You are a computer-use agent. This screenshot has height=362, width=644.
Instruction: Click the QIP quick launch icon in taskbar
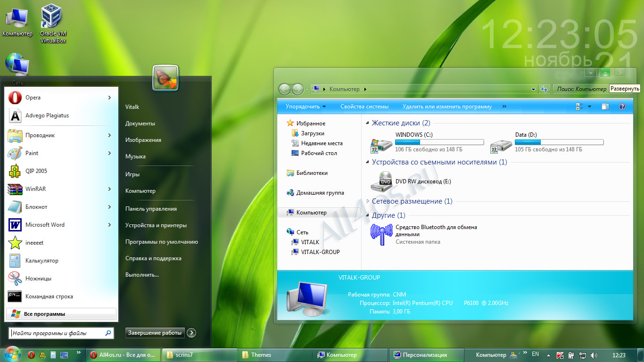42,355
